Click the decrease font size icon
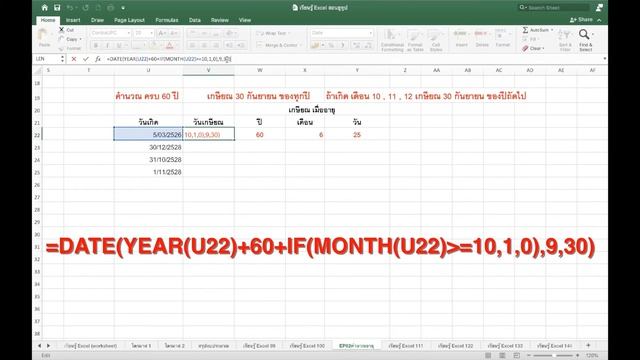The height and width of the screenshot is (360, 640). point(173,33)
